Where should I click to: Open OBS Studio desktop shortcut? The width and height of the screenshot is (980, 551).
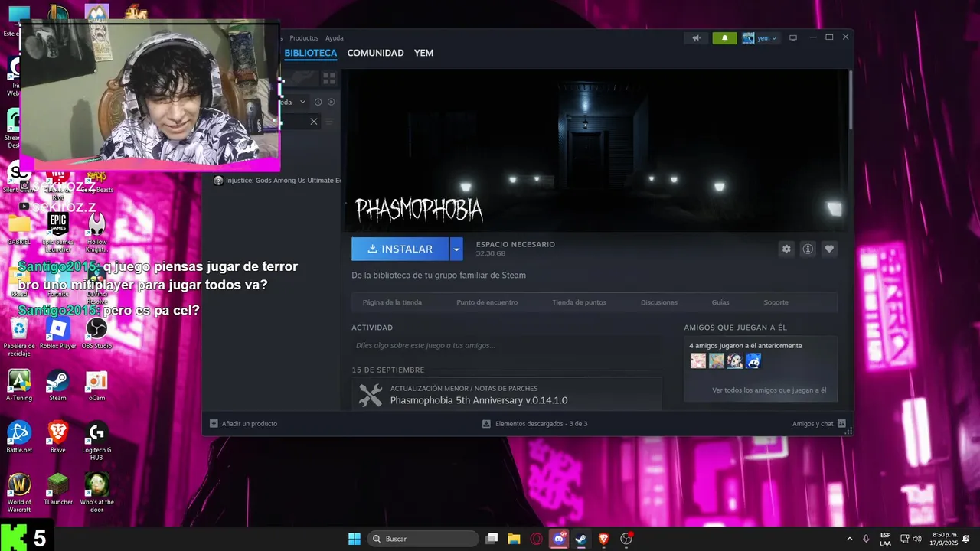pos(96,334)
